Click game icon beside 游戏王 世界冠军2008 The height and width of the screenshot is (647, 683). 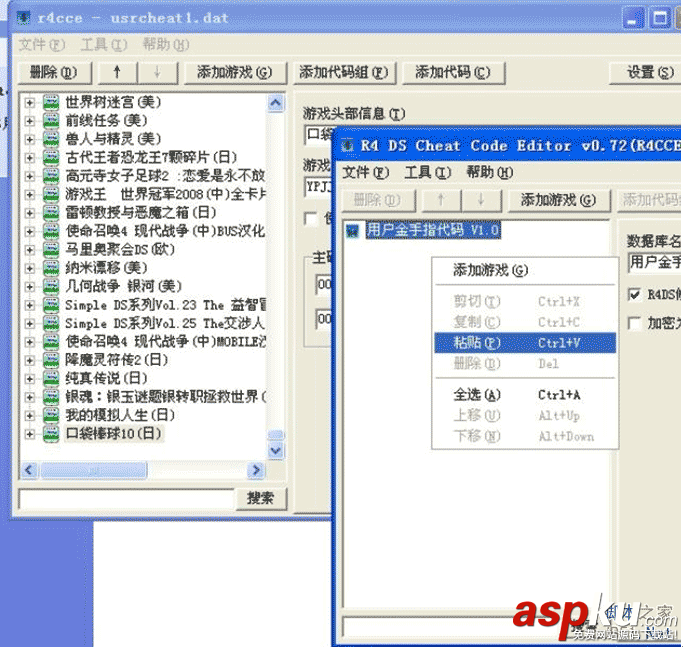pos(51,194)
